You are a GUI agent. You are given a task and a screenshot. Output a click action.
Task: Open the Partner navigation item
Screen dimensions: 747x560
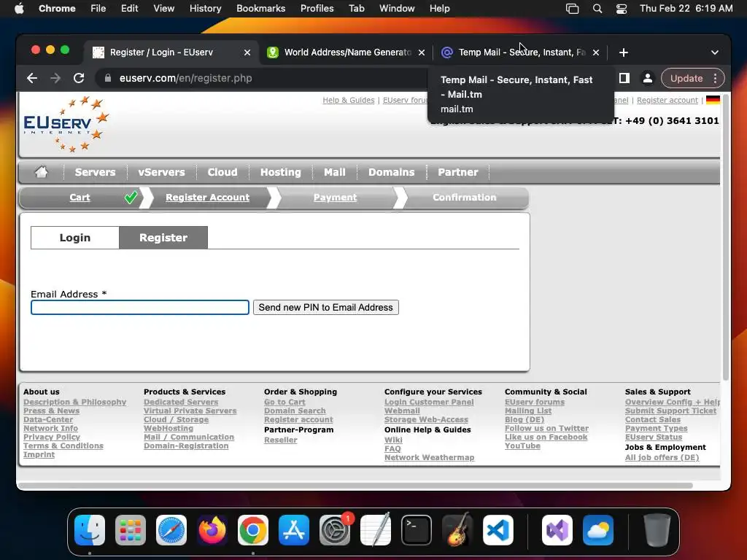click(x=458, y=172)
